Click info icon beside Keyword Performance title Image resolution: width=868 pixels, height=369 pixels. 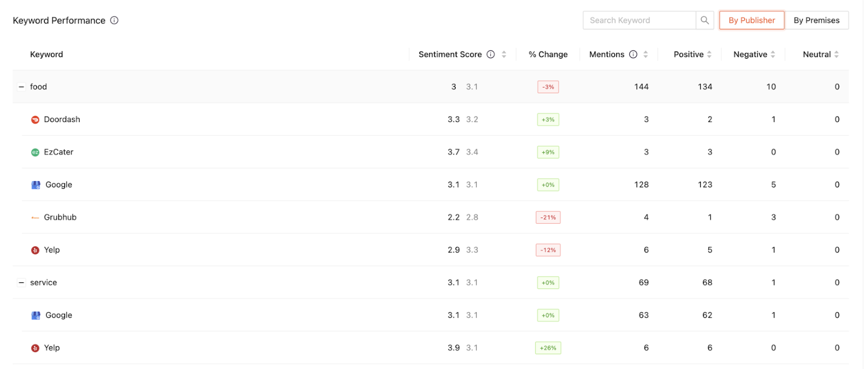pyautogui.click(x=114, y=21)
